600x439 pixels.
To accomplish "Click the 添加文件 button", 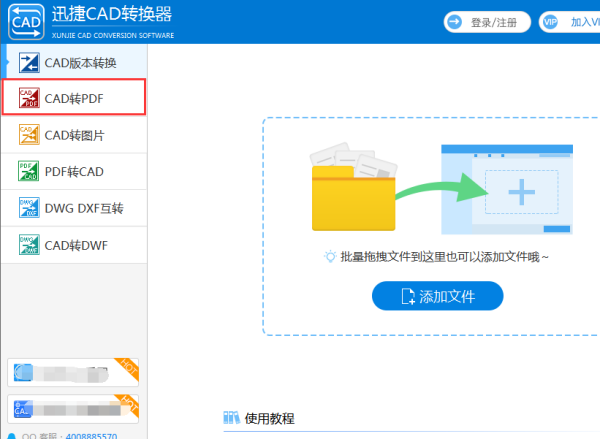I will point(437,296).
